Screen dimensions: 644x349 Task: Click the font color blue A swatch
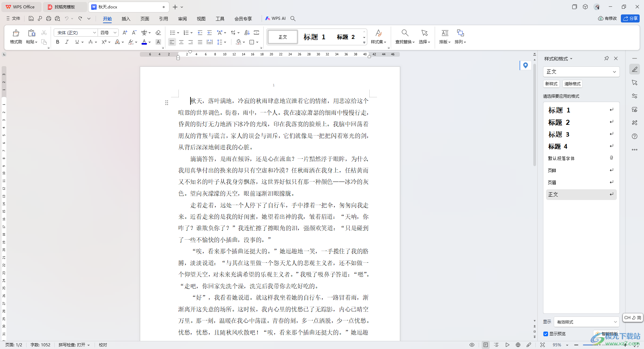tap(144, 42)
